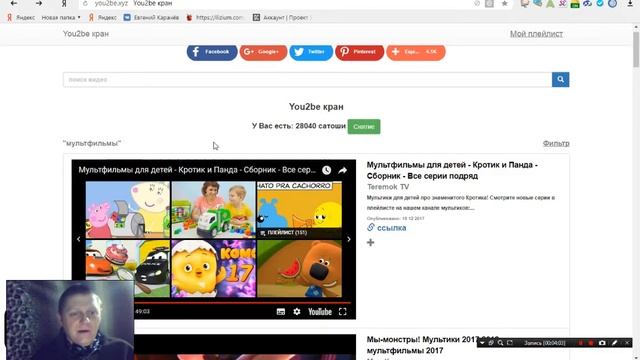Expand recorder toolbar dropdown arrow

[x=482, y=343]
